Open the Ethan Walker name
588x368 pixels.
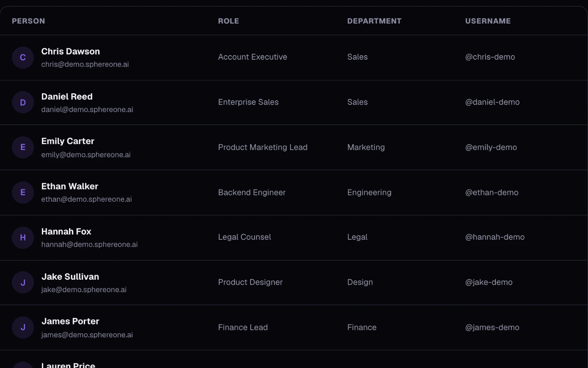(70, 186)
